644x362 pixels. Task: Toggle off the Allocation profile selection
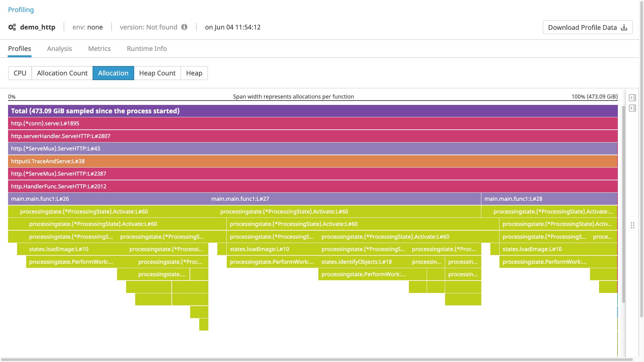pyautogui.click(x=113, y=73)
